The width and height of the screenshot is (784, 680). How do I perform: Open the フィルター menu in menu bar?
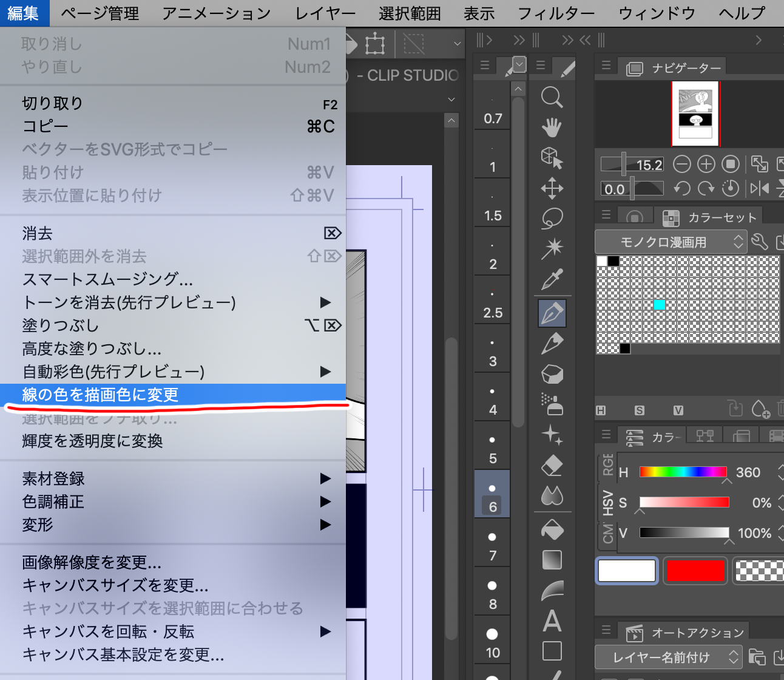[556, 13]
